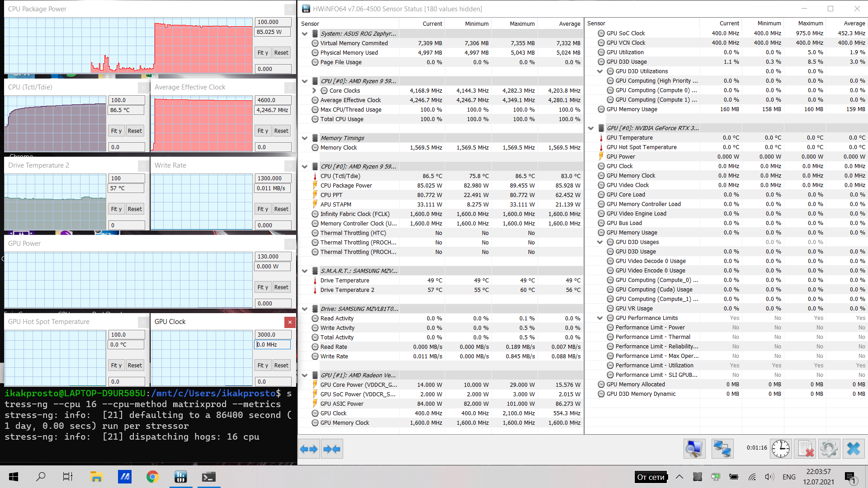Expand the Core Clocks row
Screen dimensions: 868x488
[x=314, y=91]
